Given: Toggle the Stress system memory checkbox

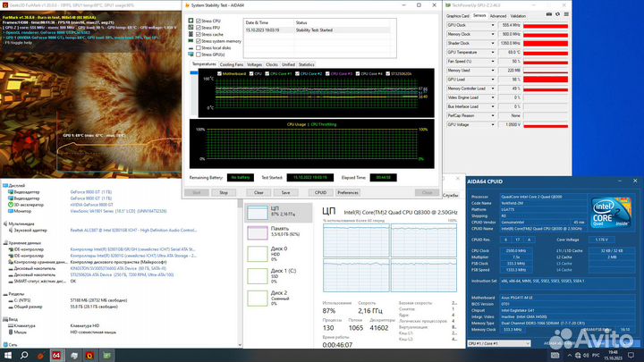Looking at the screenshot, I should pos(199,41).
